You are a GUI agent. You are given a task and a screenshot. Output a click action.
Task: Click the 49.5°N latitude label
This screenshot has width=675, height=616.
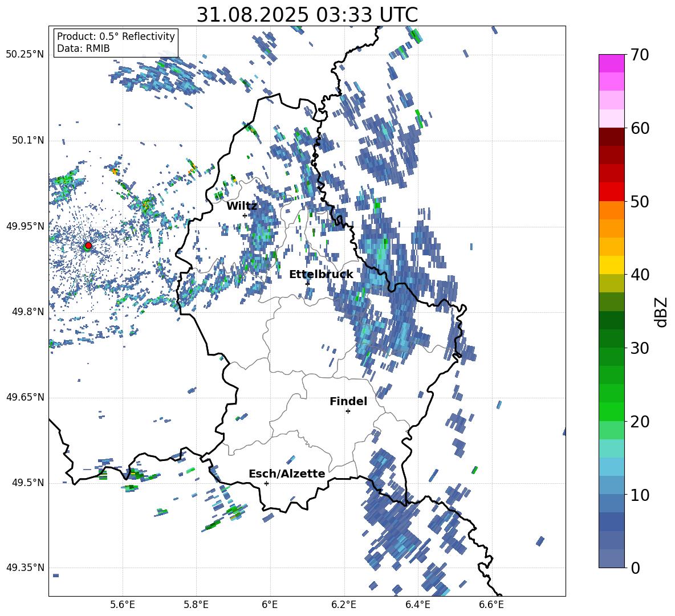(x=27, y=483)
